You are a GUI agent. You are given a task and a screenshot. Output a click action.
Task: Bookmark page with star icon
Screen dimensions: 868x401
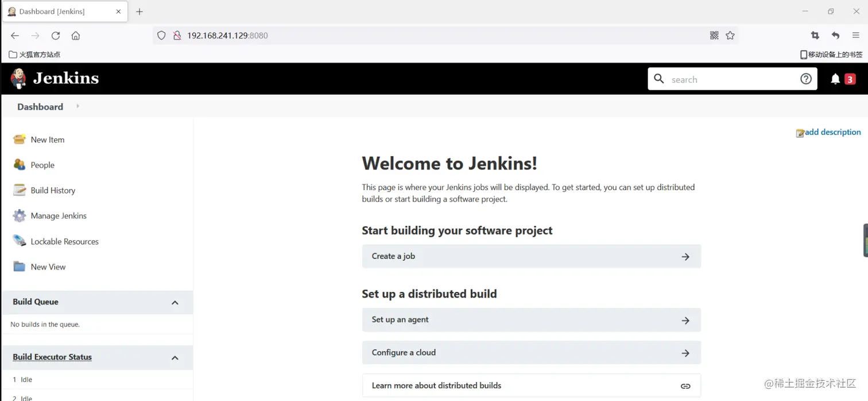[730, 36]
